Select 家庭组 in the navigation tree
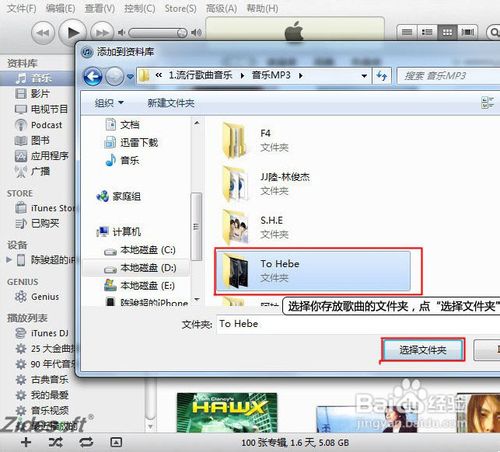 click(119, 196)
